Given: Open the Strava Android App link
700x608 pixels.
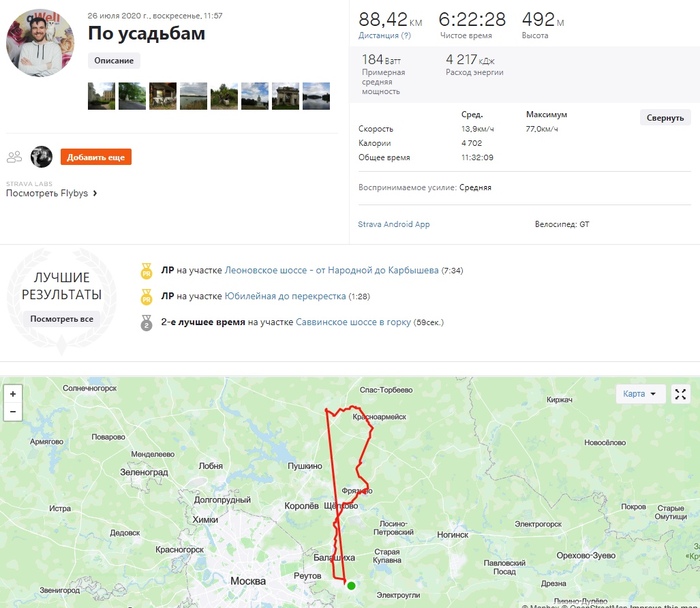Looking at the screenshot, I should click(x=394, y=224).
